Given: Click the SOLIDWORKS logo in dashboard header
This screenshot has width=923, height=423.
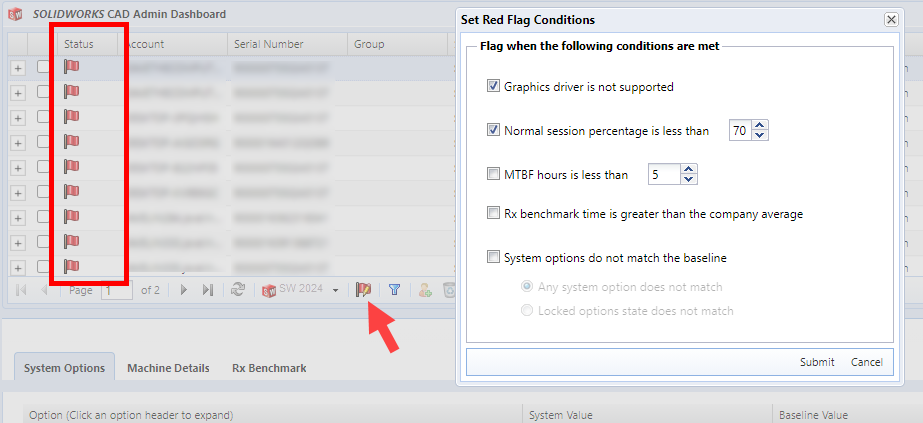Looking at the screenshot, I should tap(15, 15).
